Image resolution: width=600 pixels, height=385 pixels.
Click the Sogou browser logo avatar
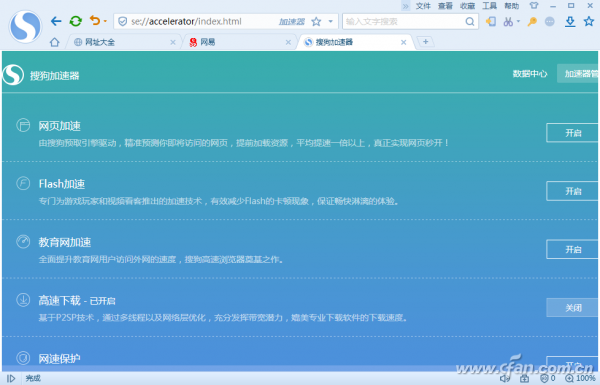pyautogui.click(x=25, y=27)
